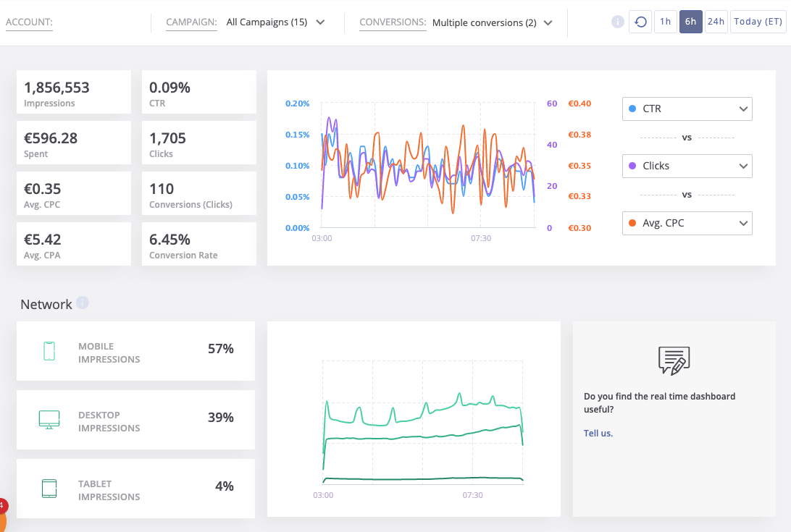Viewport: 791px width, 532px height.
Task: Click the red notification badge in the corner
Action: 2,505
